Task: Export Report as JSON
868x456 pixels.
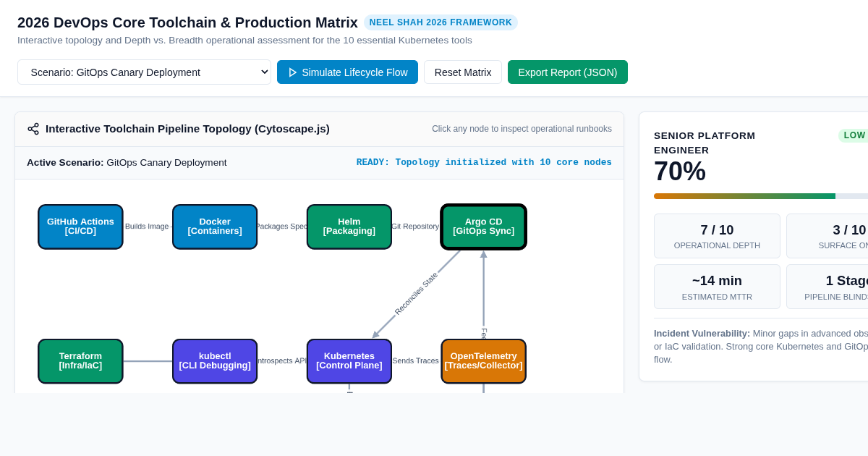Action: coord(568,72)
